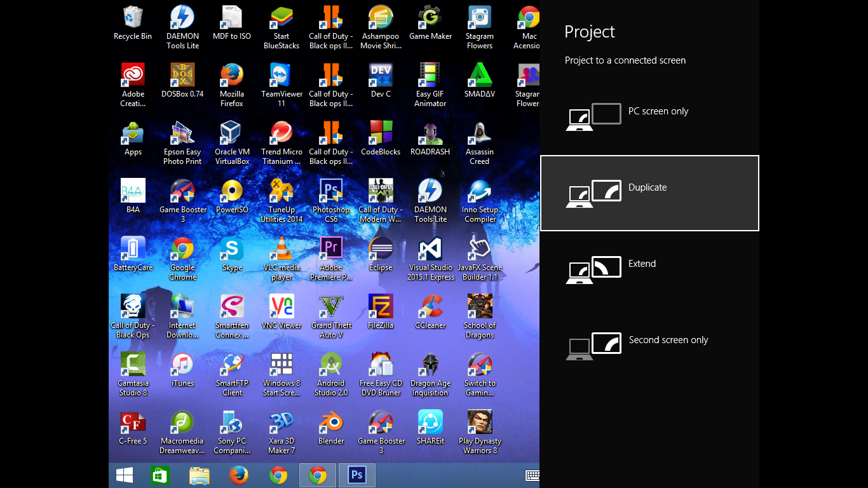Select the Free Easy CD DVD Burner icon
The image size is (868, 488).
(x=381, y=374)
